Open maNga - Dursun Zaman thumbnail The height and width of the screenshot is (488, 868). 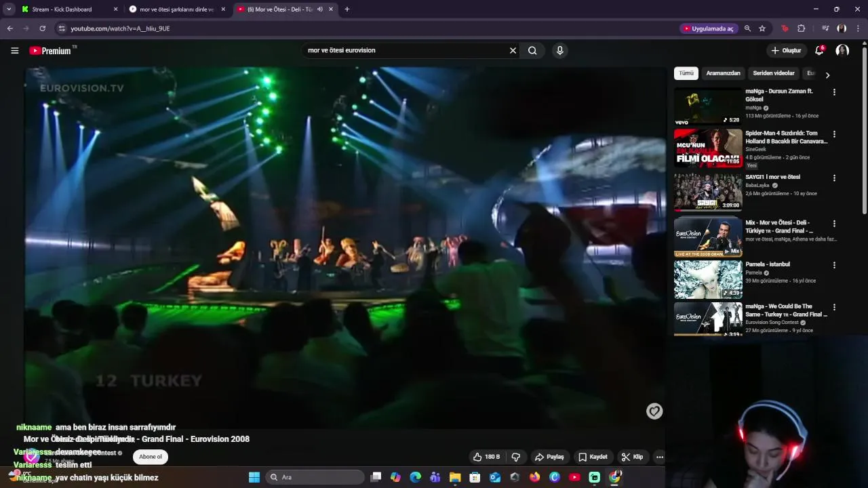coord(708,106)
